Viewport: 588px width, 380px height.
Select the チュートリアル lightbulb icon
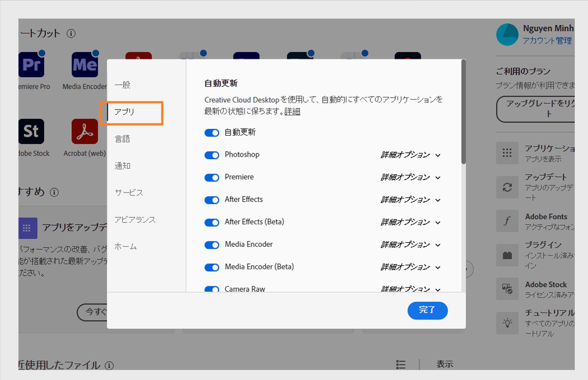point(507,323)
